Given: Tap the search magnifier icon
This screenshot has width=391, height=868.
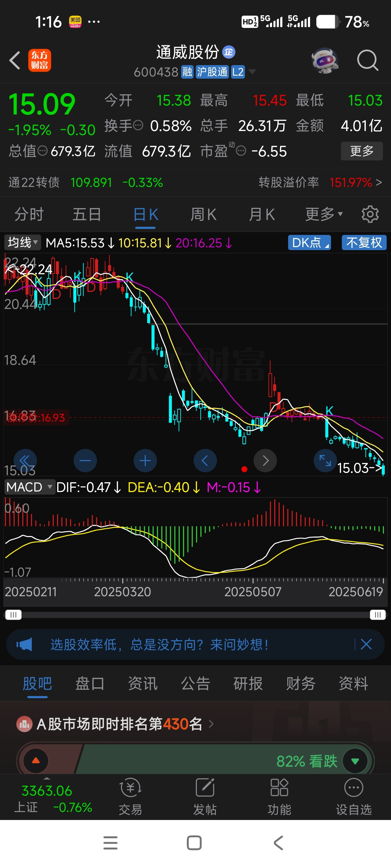Looking at the screenshot, I should [367, 61].
